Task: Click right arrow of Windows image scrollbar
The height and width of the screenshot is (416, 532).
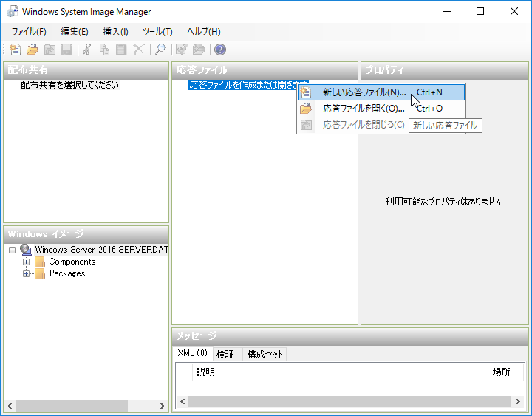Action: (162, 406)
